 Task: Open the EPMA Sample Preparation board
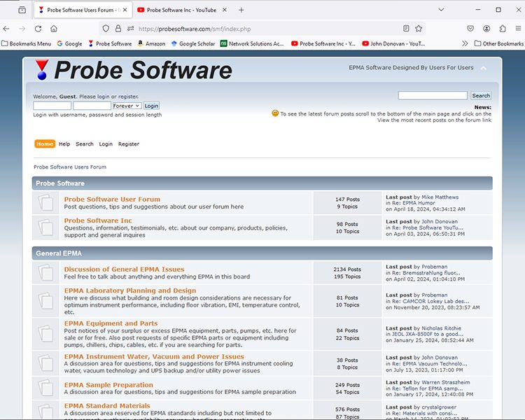108,385
